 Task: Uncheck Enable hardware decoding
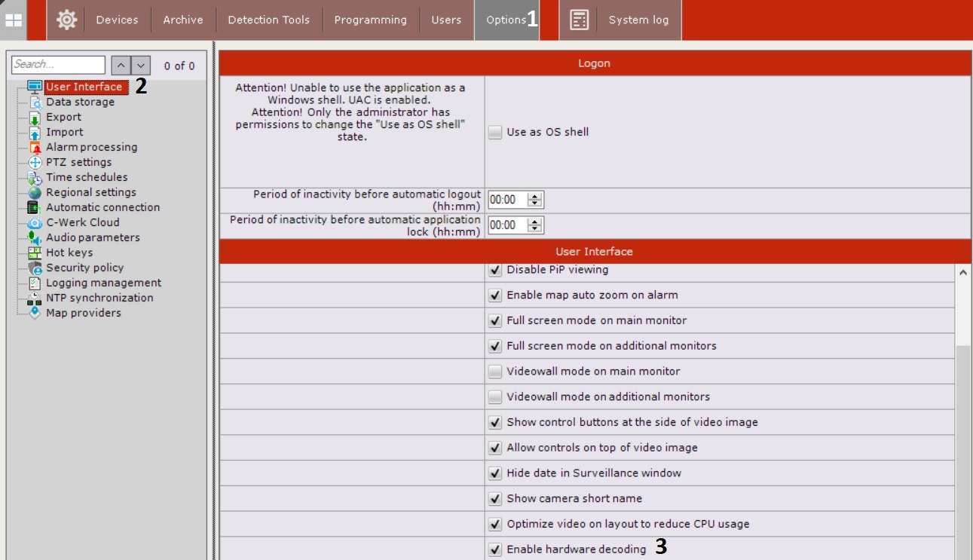point(494,549)
